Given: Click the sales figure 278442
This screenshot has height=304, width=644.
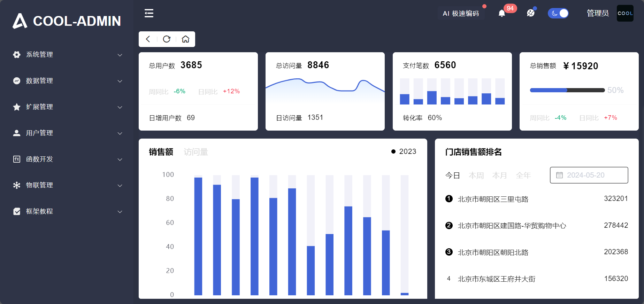Looking at the screenshot, I should (x=616, y=225).
